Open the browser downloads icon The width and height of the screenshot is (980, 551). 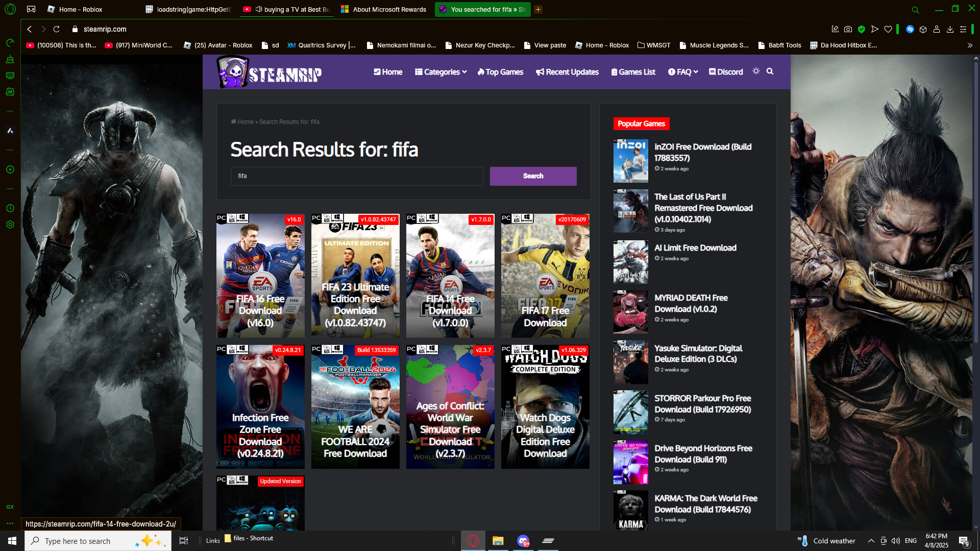pos(950,29)
